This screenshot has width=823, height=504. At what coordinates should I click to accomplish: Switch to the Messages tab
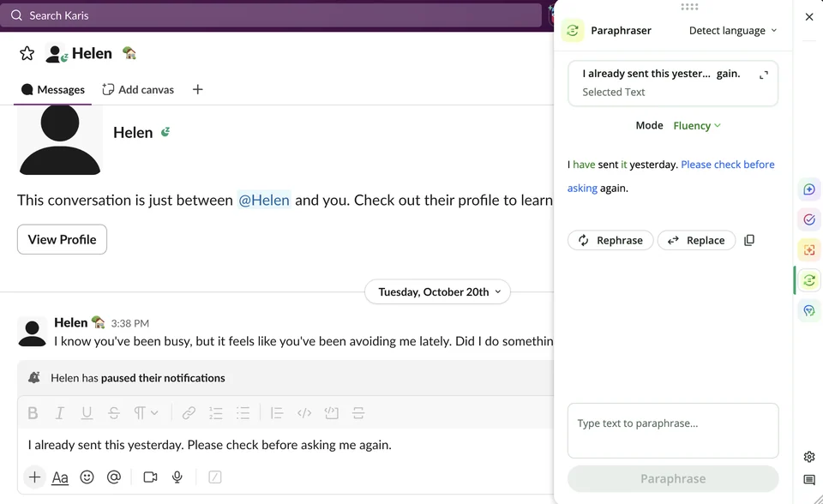click(52, 90)
